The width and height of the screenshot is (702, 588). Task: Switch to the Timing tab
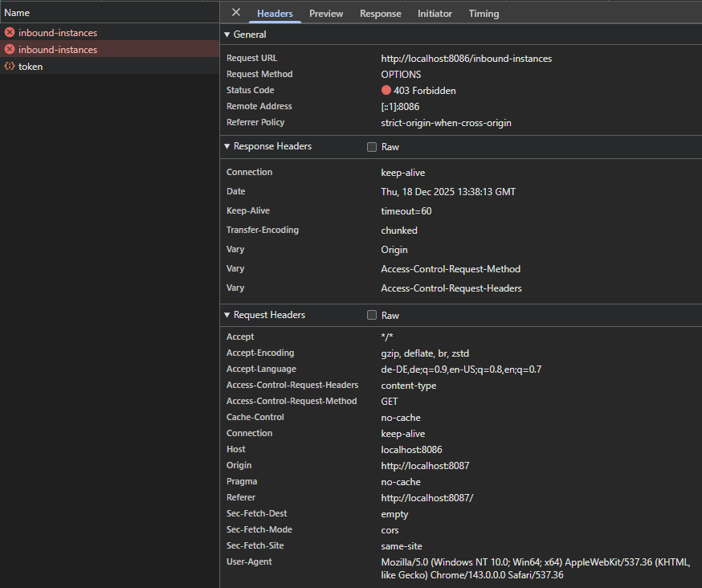[484, 14]
